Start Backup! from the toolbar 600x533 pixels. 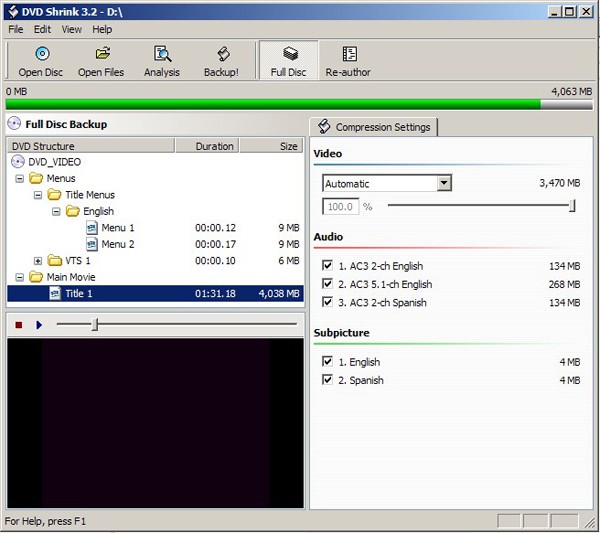point(221,60)
